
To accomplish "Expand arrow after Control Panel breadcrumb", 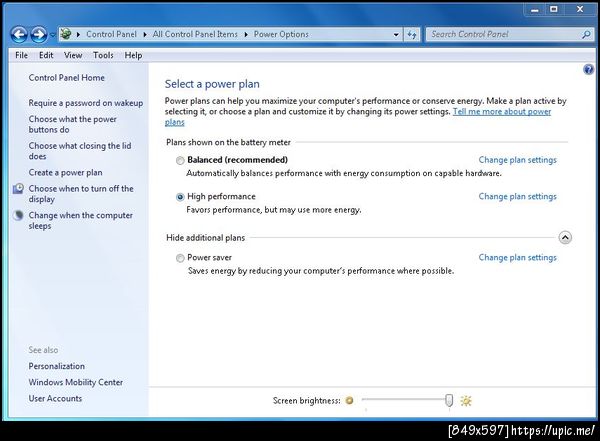I will tap(145, 34).
